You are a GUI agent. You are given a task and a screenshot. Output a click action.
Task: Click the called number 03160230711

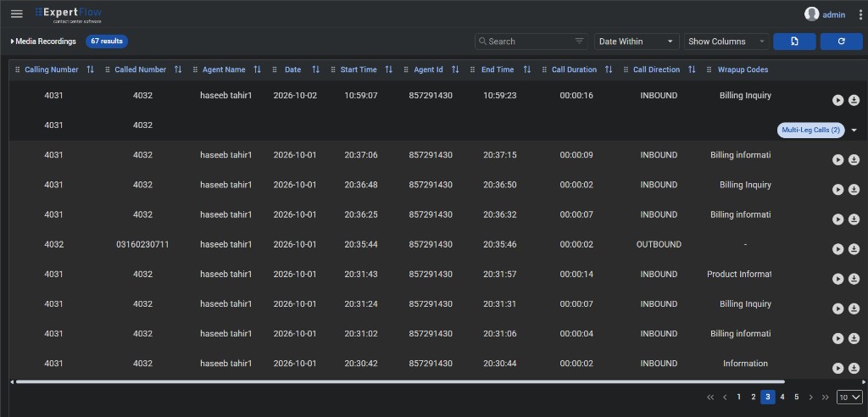pos(142,244)
